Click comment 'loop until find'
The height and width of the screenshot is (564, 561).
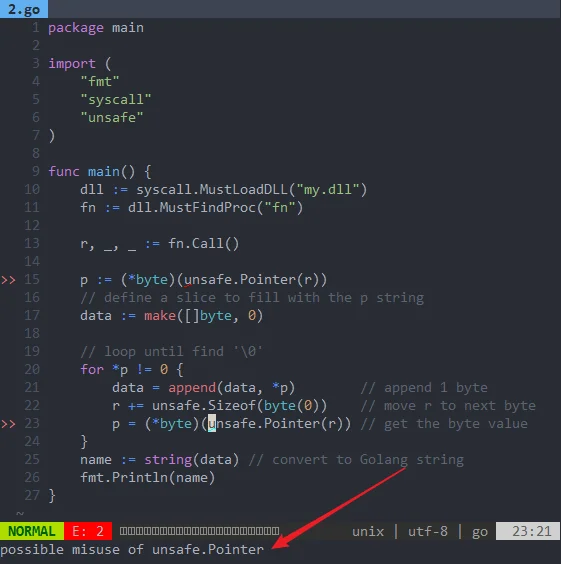click(164, 351)
